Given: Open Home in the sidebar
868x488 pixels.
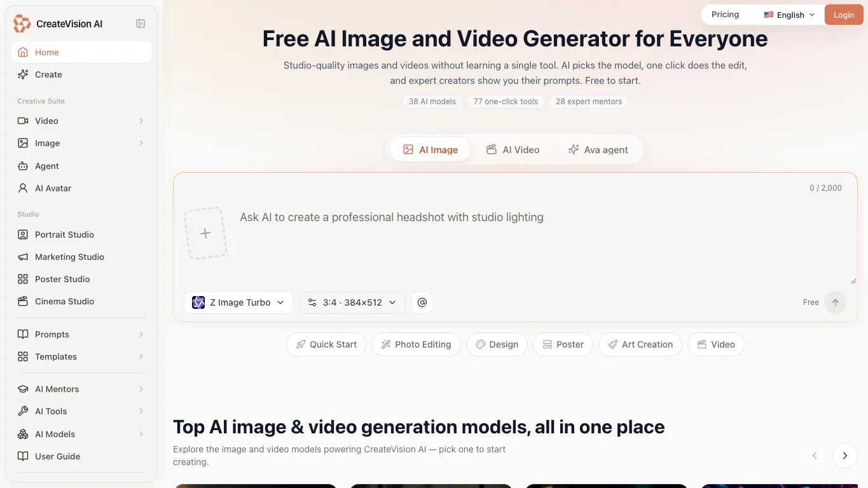Looking at the screenshot, I should (81, 52).
